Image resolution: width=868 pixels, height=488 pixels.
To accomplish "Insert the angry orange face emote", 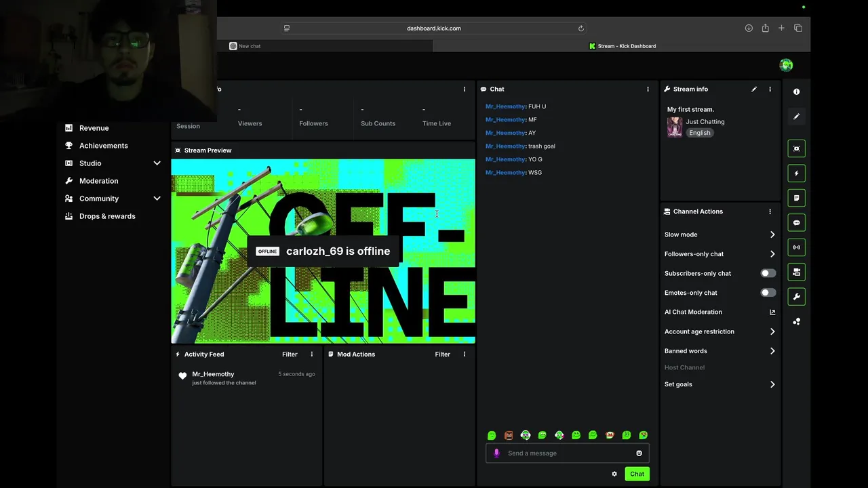I will click(509, 435).
